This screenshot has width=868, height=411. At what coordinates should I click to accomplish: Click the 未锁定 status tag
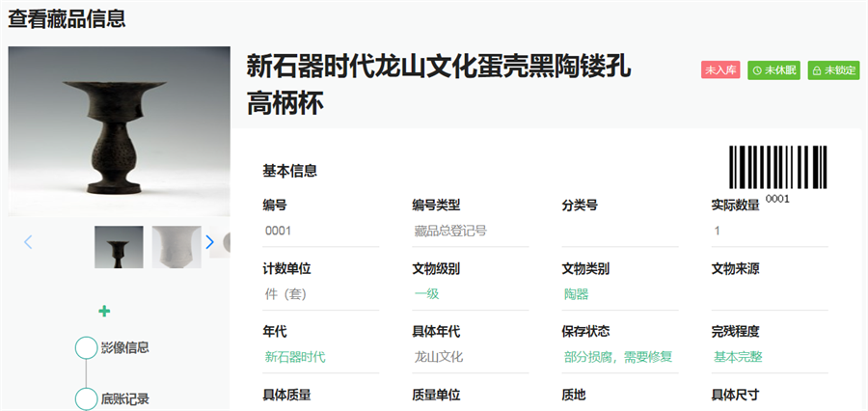833,70
